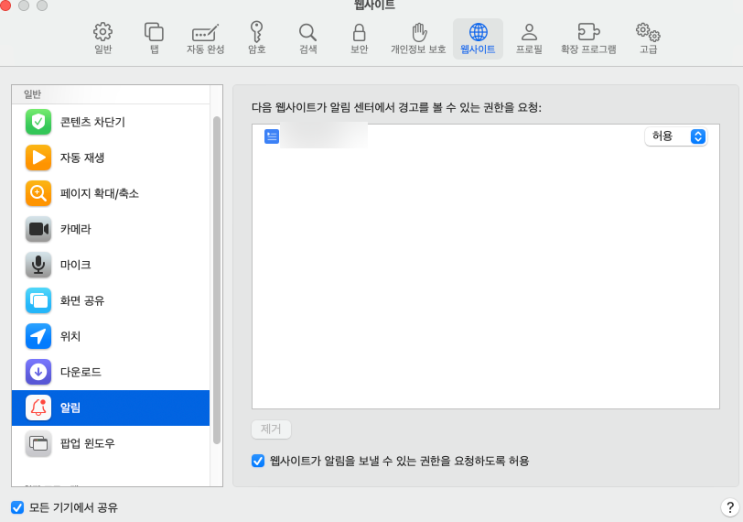Toggle 웹사이트가 알림을 보낼 수 있는 권한 checkbox
Viewport: 743px width, 522px height.
[x=258, y=460]
